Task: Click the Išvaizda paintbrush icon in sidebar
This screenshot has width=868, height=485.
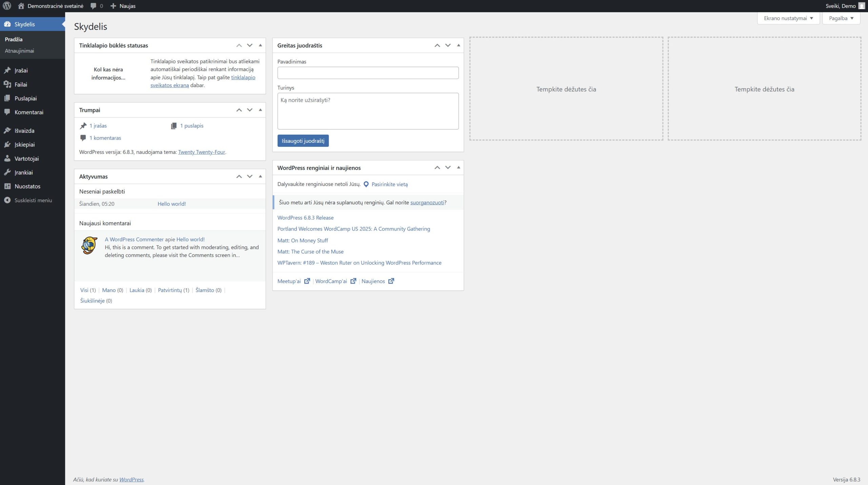Action: [x=7, y=131]
